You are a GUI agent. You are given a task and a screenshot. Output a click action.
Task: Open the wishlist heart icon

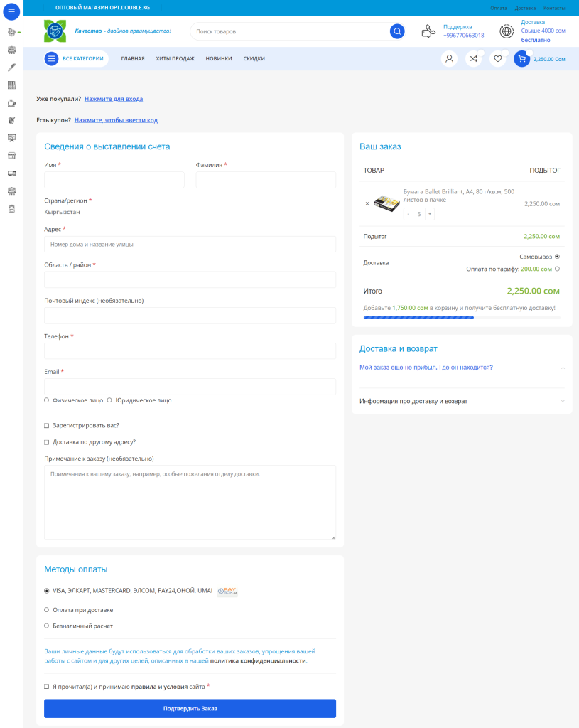click(x=498, y=59)
